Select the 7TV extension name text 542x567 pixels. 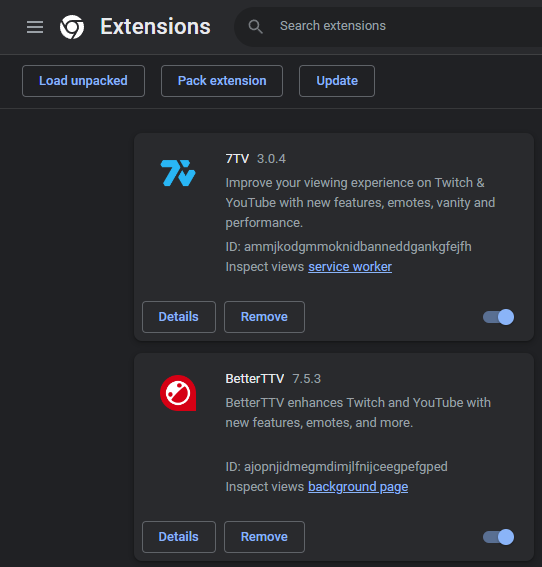click(x=237, y=159)
